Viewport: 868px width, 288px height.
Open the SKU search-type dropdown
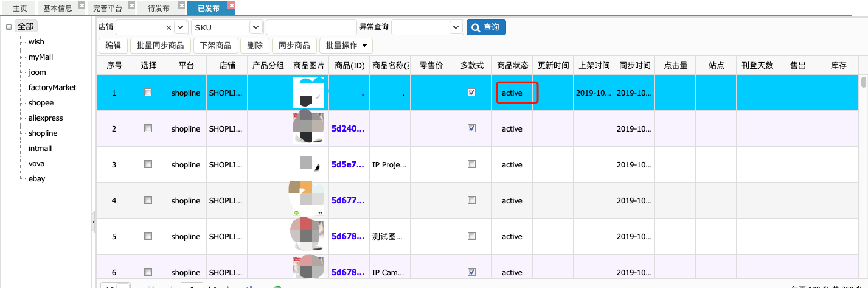click(x=255, y=27)
